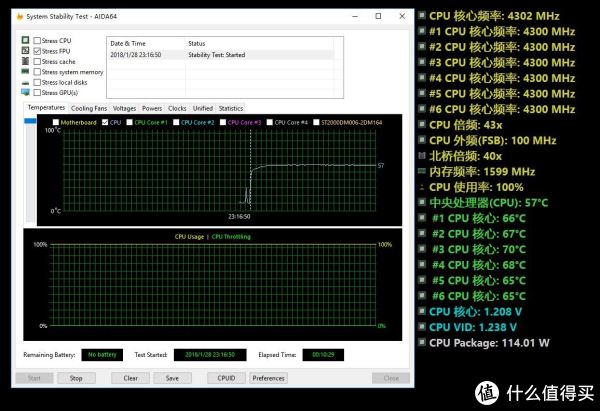Click the Stress GPU(s) monitor icon
Viewport: 600px width, 411px height.
pyautogui.click(x=25, y=92)
